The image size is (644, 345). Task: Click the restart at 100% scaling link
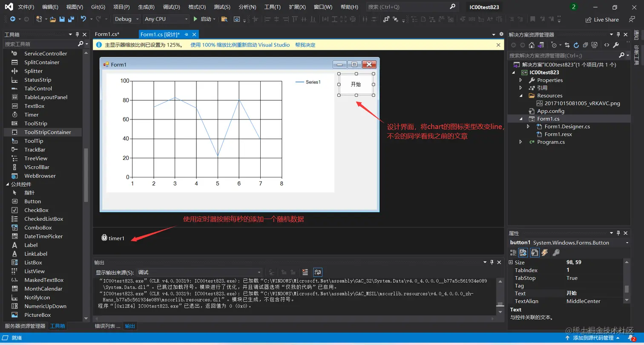click(x=240, y=45)
